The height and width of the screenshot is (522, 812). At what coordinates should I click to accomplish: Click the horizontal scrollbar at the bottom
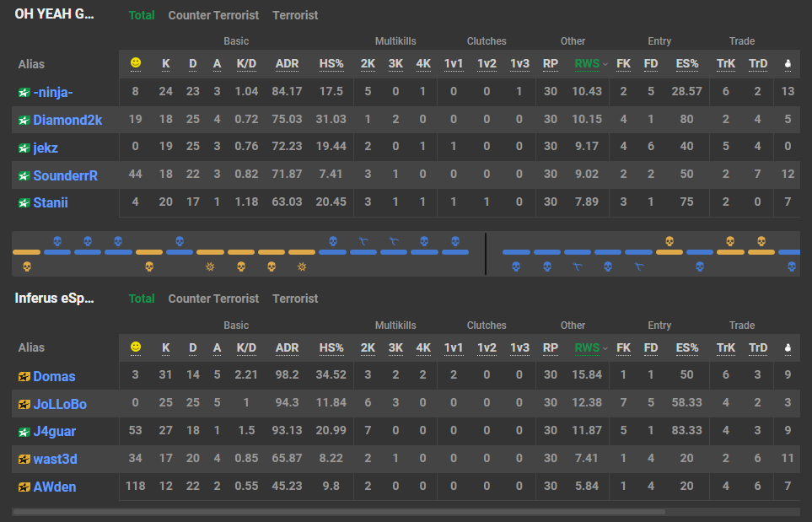(x=339, y=512)
